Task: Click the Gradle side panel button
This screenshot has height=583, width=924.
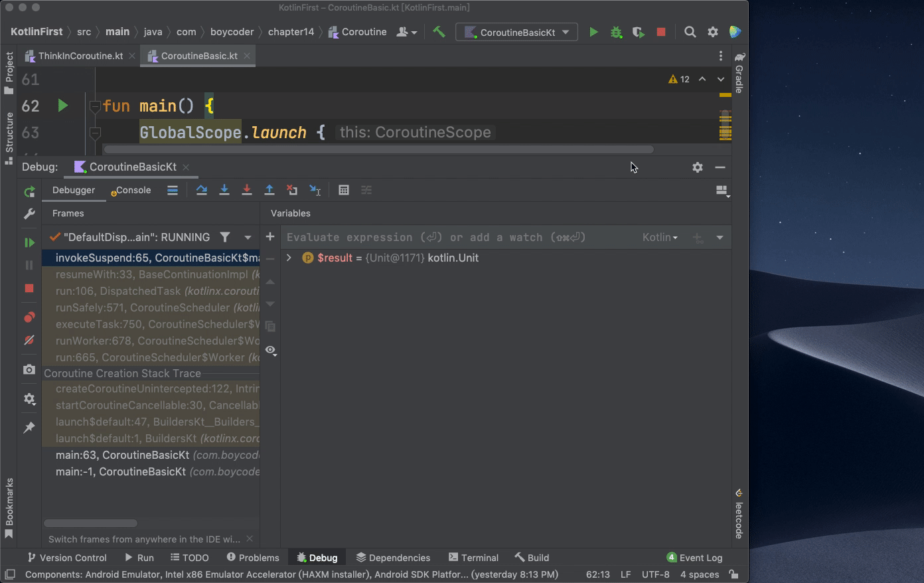Action: 739,72
